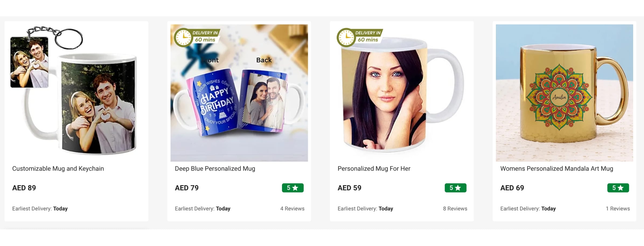
Task: Click the AED 89 price
Action: (x=24, y=188)
